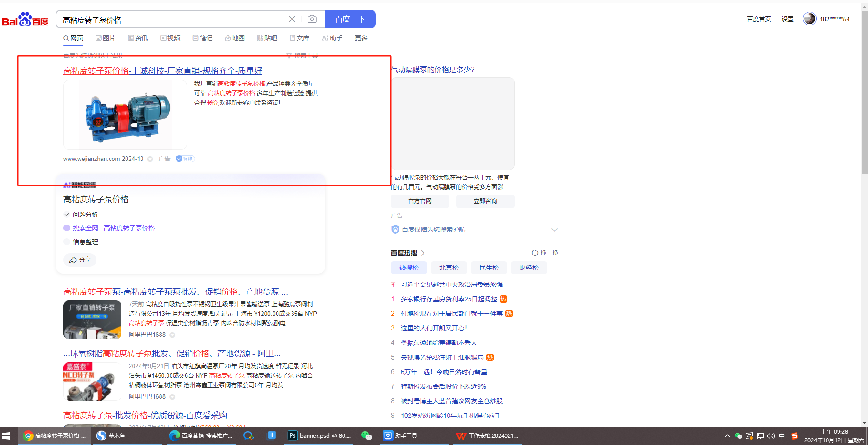Click the Baidu logo

coord(25,20)
